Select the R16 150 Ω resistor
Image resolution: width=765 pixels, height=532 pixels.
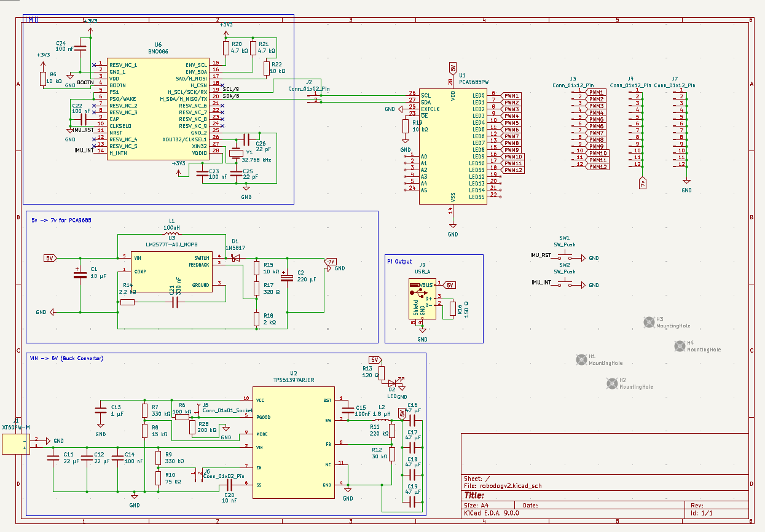(453, 308)
